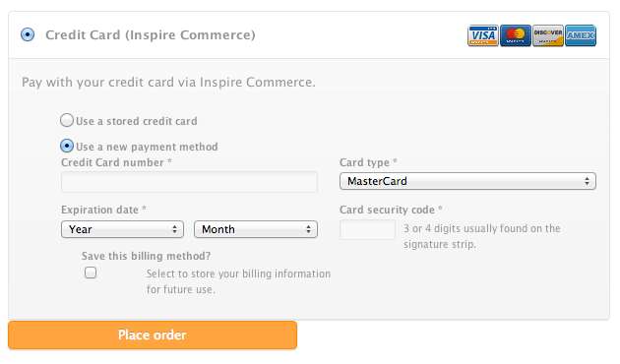Click the Discover card logo
Screen dimensions: 620x364
pyautogui.click(x=547, y=35)
